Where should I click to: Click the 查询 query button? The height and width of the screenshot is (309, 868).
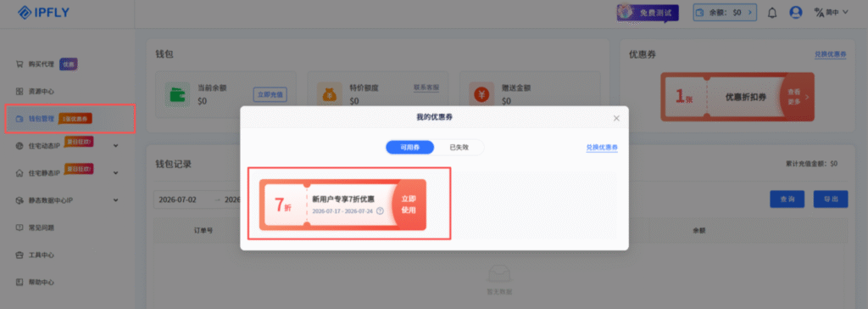click(x=787, y=199)
